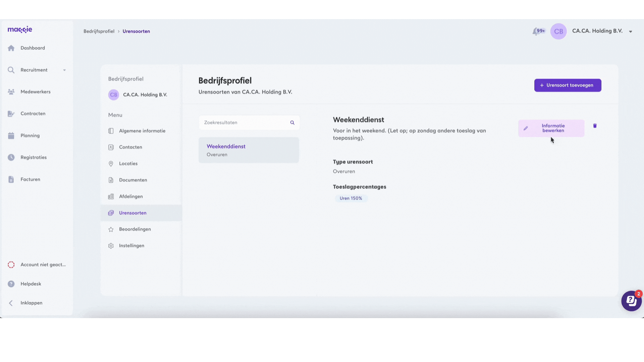Viewport: 644px width, 362px height.
Task: Open the CA.CA. Holding B.V. account dropdown
Action: click(x=630, y=32)
